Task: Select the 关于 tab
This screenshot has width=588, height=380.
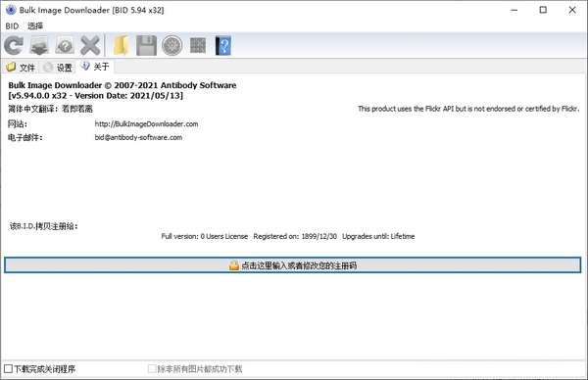Action: pos(95,67)
